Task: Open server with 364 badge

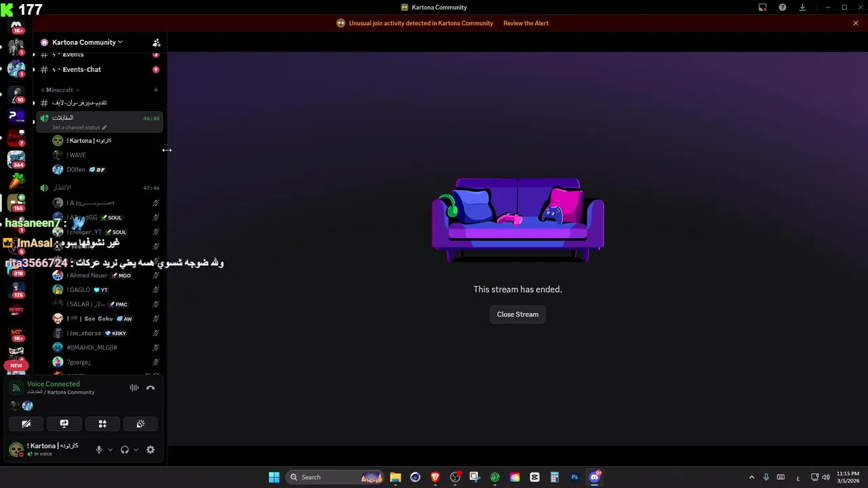Action: (16, 159)
